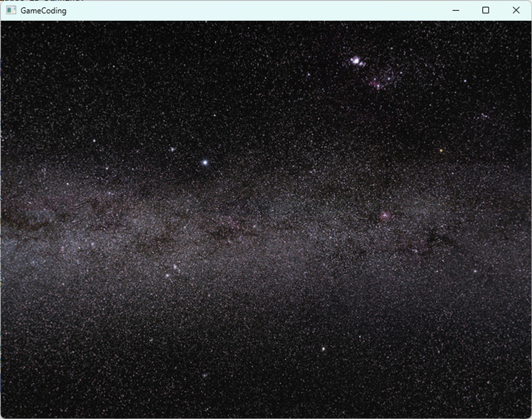Click the bright white star near the bottom center
Image resolution: width=532 pixels, height=419 pixels.
click(x=323, y=349)
